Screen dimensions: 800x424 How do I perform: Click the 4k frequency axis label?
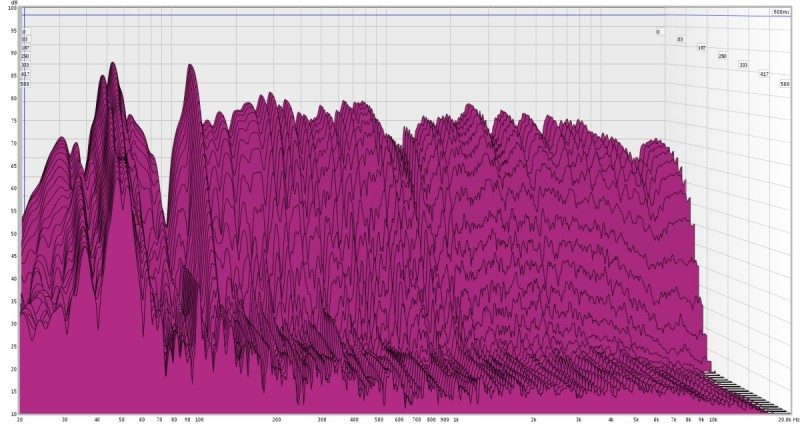611,419
